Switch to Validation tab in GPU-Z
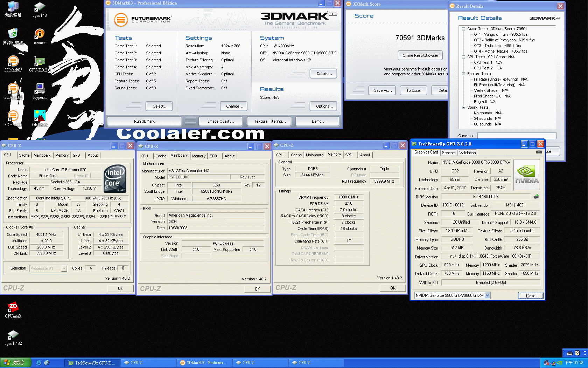 pos(468,153)
